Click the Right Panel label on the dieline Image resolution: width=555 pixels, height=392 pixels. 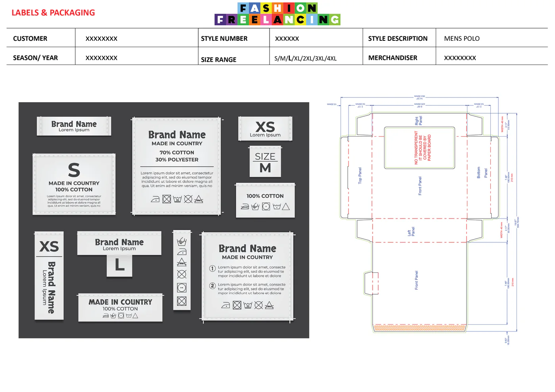pos(418,121)
